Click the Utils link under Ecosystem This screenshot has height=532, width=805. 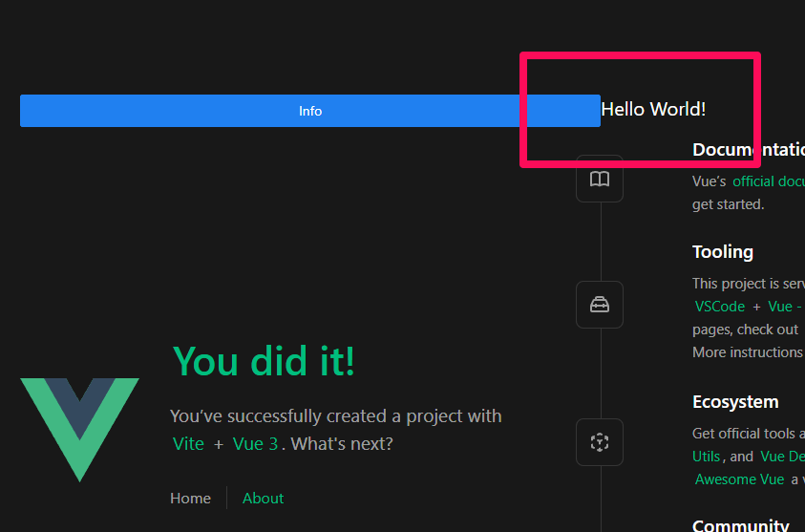coord(707,457)
